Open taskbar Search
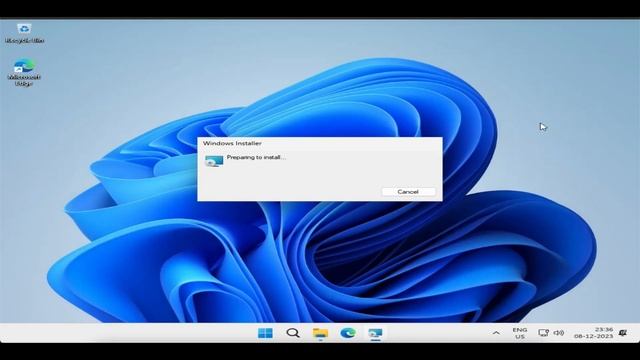The height and width of the screenshot is (360, 640). (293, 333)
